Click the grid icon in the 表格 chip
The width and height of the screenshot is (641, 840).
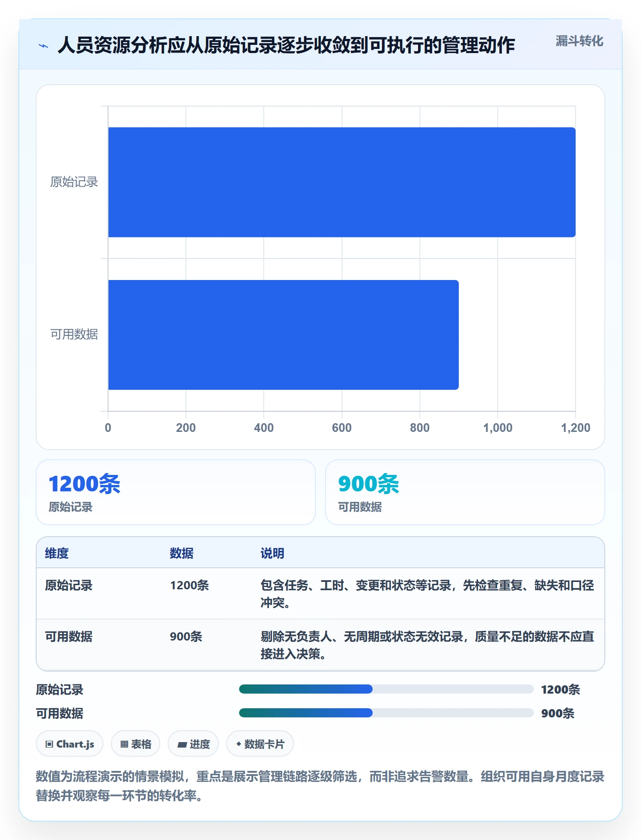tap(124, 744)
